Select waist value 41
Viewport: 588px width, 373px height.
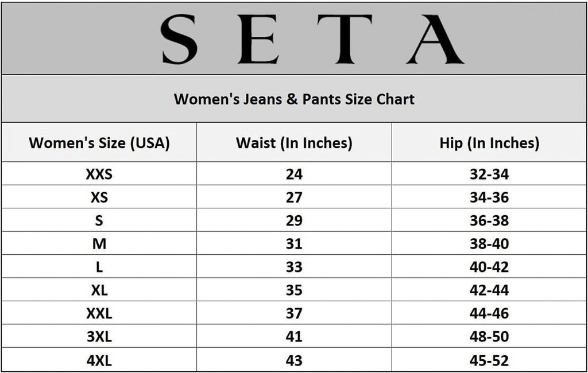point(294,337)
